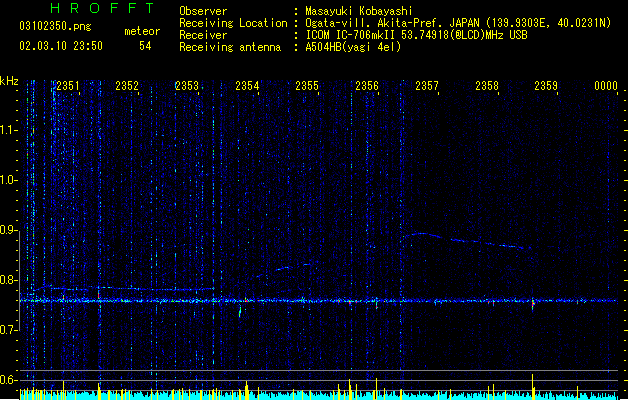Click the short echo trace near 2355
Screen dimensions: 629x400
point(285,270)
